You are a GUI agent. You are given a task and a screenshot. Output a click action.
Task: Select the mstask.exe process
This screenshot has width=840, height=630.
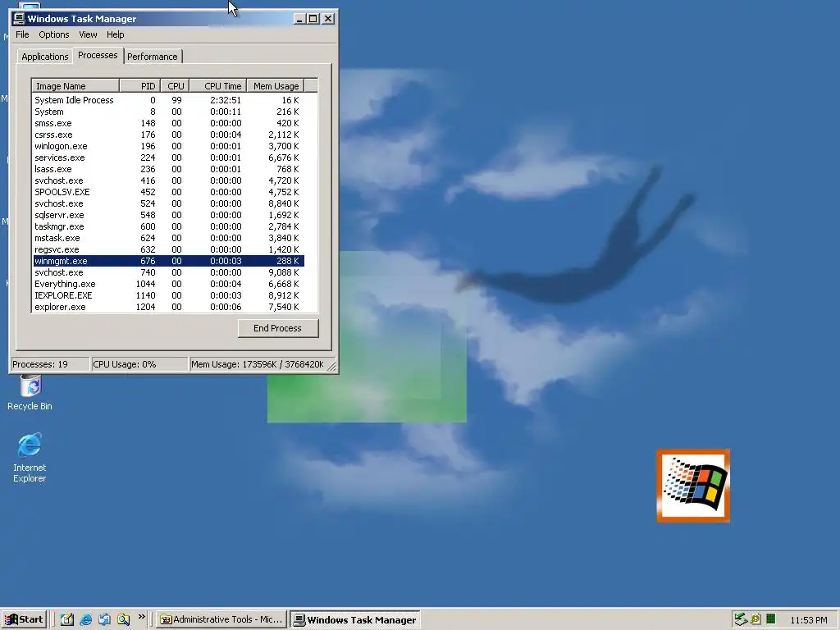[168, 239]
